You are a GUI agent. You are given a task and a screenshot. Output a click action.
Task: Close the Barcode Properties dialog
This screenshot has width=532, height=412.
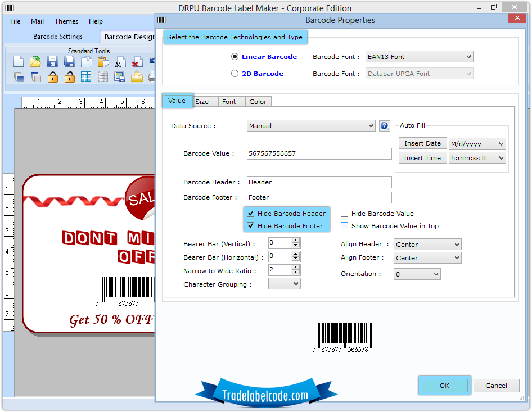click(517, 19)
